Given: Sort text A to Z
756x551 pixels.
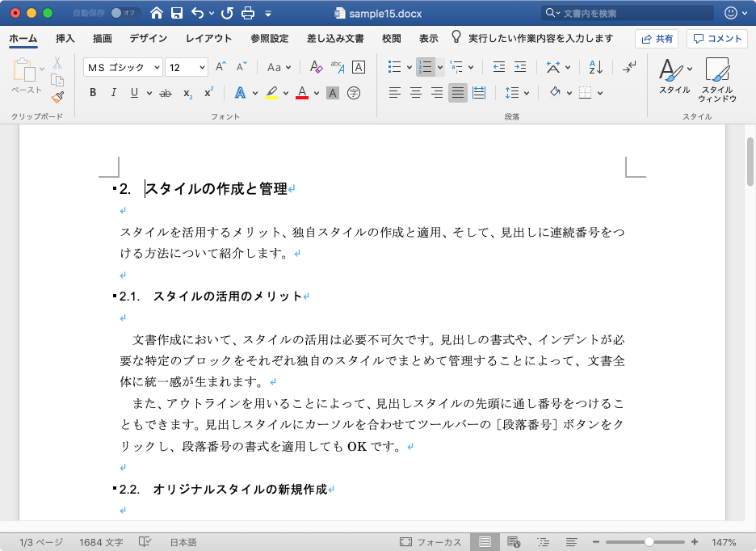Looking at the screenshot, I should click(x=596, y=67).
